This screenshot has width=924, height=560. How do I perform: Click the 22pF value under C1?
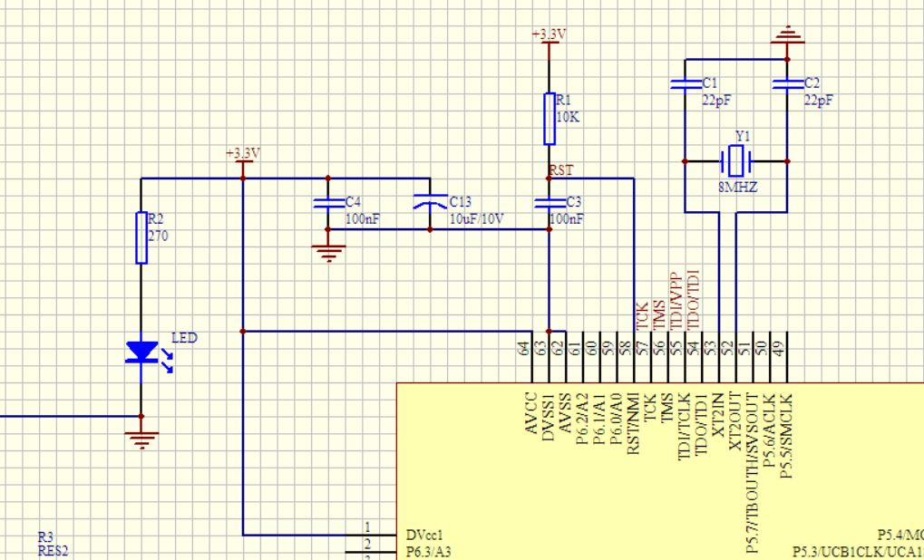pyautogui.click(x=716, y=100)
